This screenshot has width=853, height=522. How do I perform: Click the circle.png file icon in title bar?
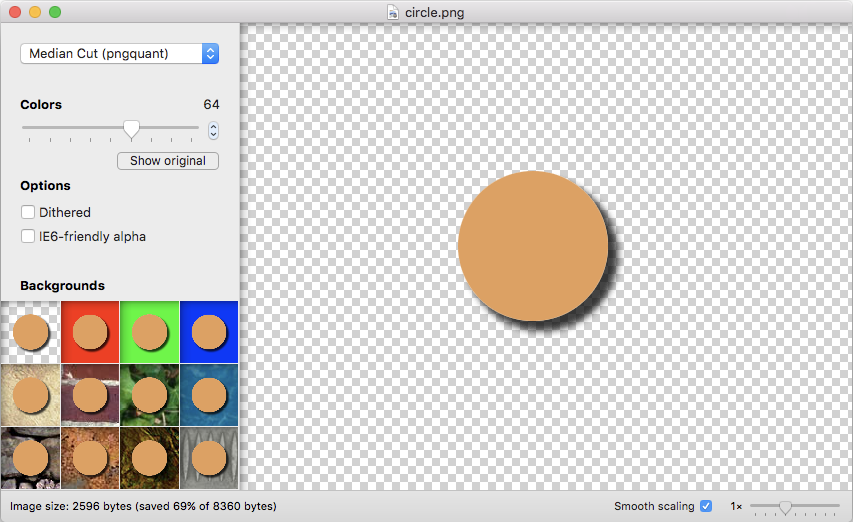pos(393,12)
